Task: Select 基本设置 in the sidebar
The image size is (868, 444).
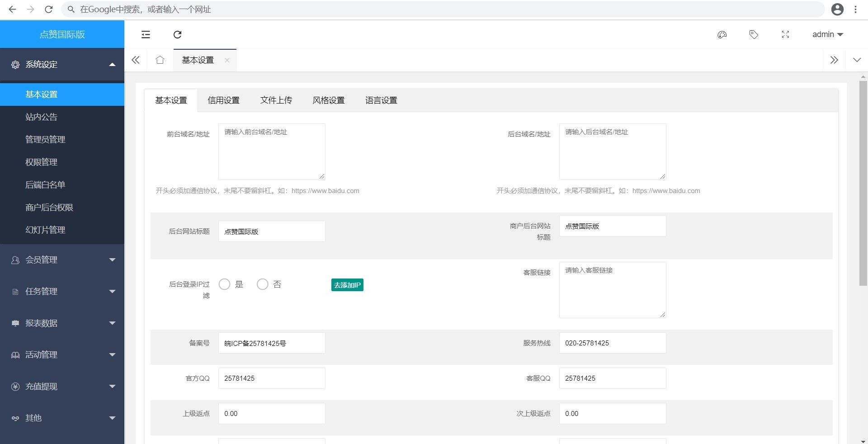Action: 62,94
